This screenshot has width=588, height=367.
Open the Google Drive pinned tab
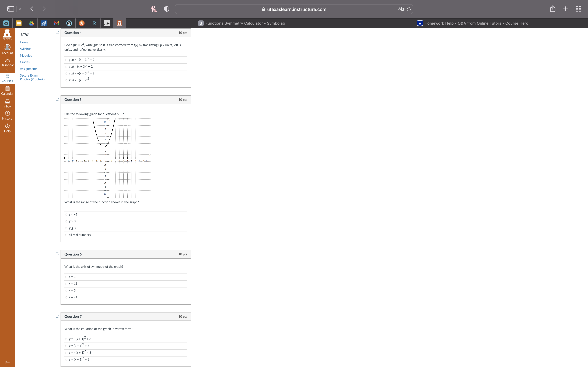coord(31,23)
